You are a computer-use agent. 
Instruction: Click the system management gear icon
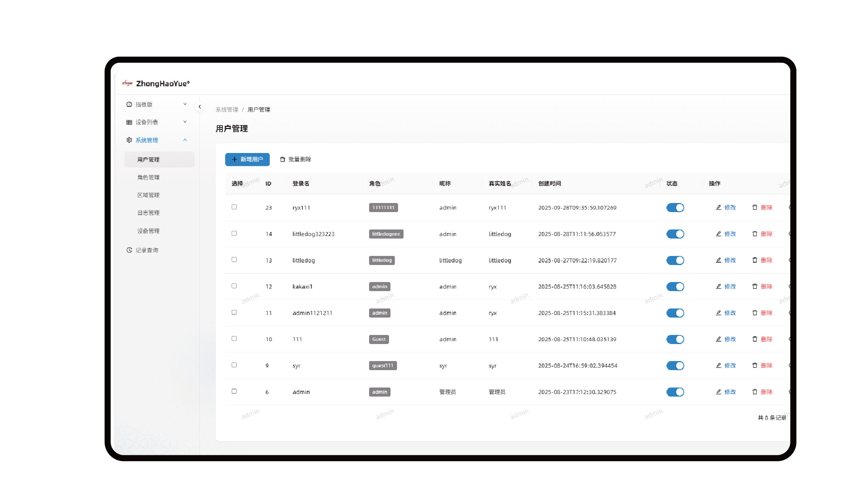pos(129,140)
